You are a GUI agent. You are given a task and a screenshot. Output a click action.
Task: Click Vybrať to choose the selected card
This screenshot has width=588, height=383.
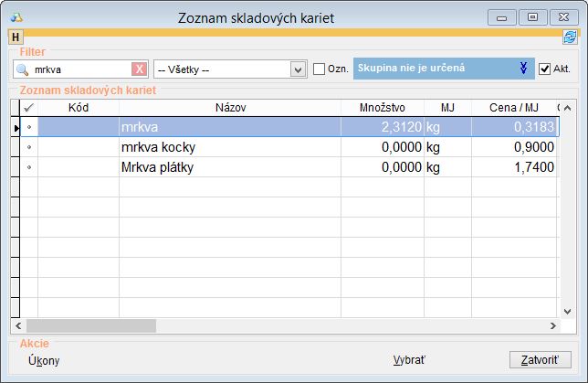(x=408, y=360)
